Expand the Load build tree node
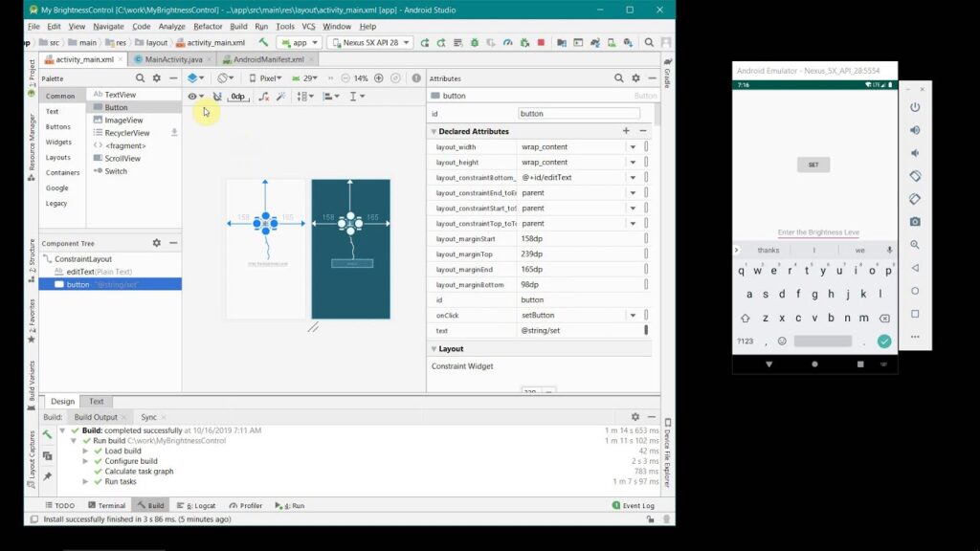The width and height of the screenshot is (980, 551). pos(85,452)
